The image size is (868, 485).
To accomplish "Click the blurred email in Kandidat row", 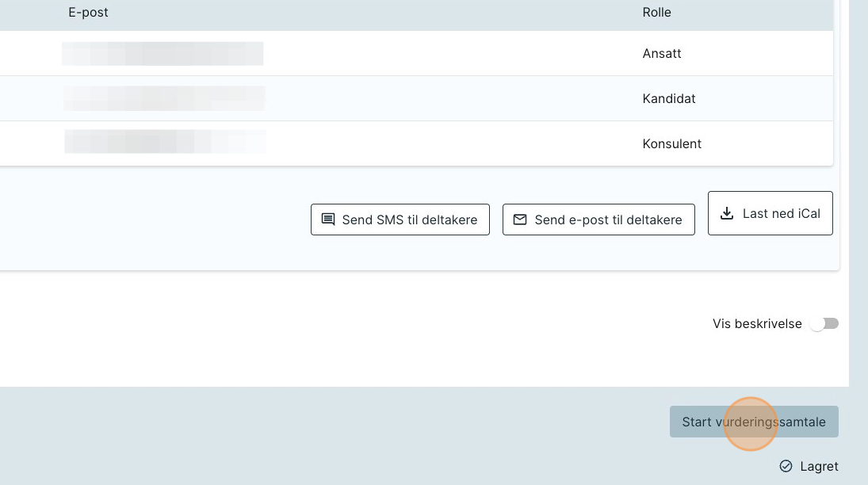I will click(x=164, y=98).
